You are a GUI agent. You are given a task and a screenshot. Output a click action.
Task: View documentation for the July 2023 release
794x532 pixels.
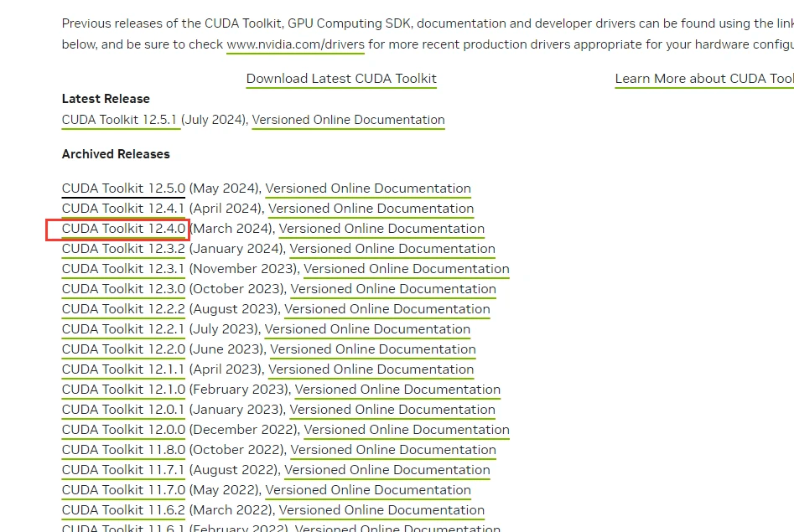click(x=367, y=329)
